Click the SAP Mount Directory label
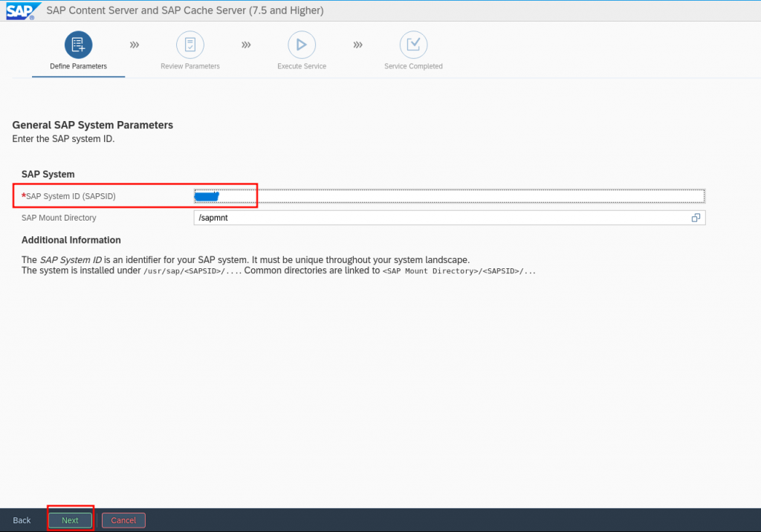761x532 pixels. [59, 218]
